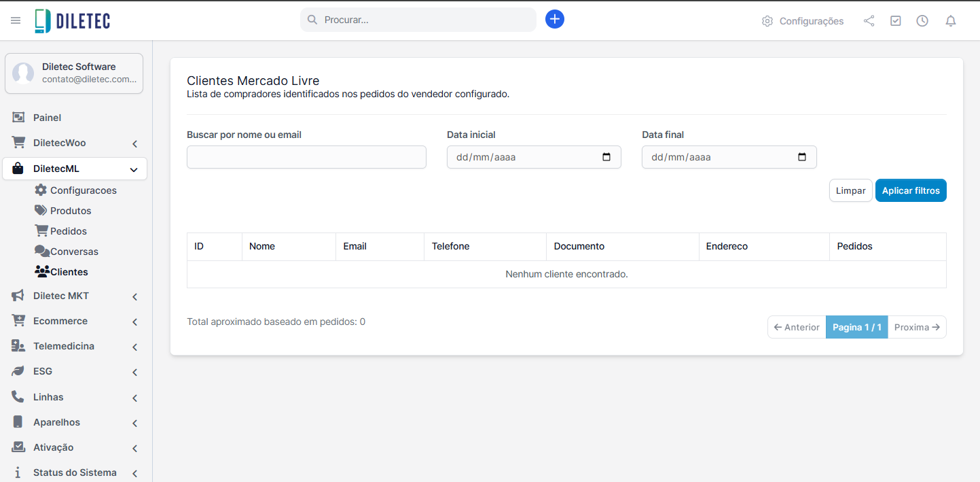Go to Pedidos under DiletecML
Viewport: 980px width, 482px height.
click(x=68, y=231)
